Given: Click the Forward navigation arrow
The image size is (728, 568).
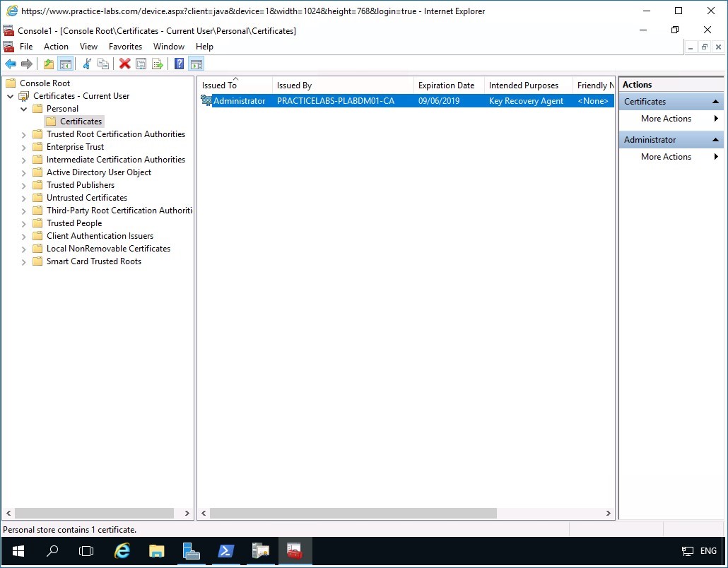Looking at the screenshot, I should coord(26,64).
